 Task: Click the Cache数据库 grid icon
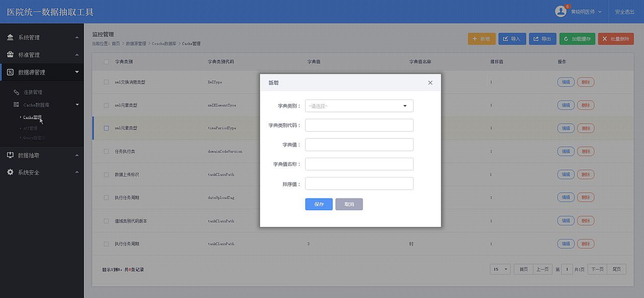[17, 105]
